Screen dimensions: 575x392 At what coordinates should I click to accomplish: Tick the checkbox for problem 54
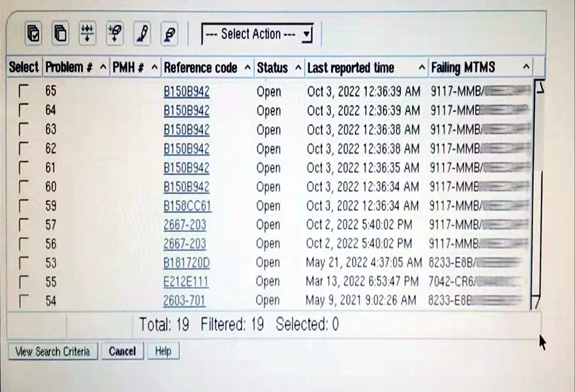pos(23,300)
